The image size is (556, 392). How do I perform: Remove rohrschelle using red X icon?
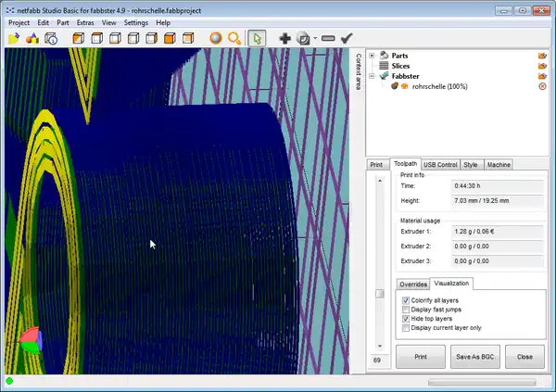542,86
